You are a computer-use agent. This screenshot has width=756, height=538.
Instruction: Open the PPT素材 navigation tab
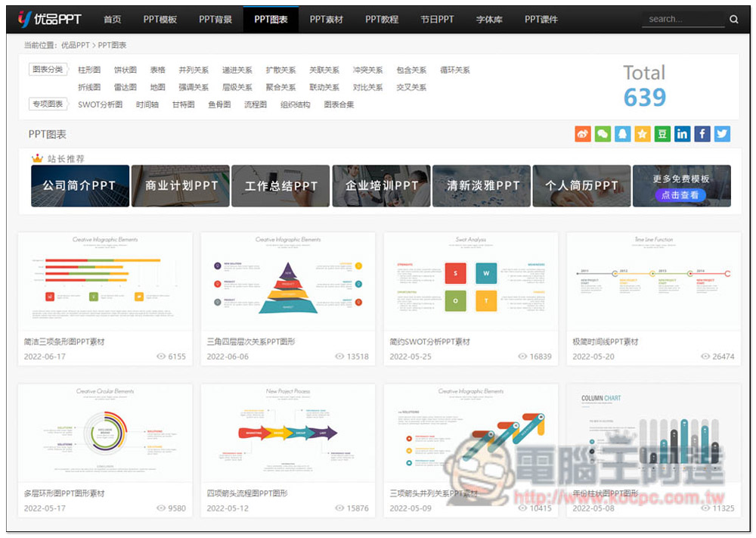(327, 20)
